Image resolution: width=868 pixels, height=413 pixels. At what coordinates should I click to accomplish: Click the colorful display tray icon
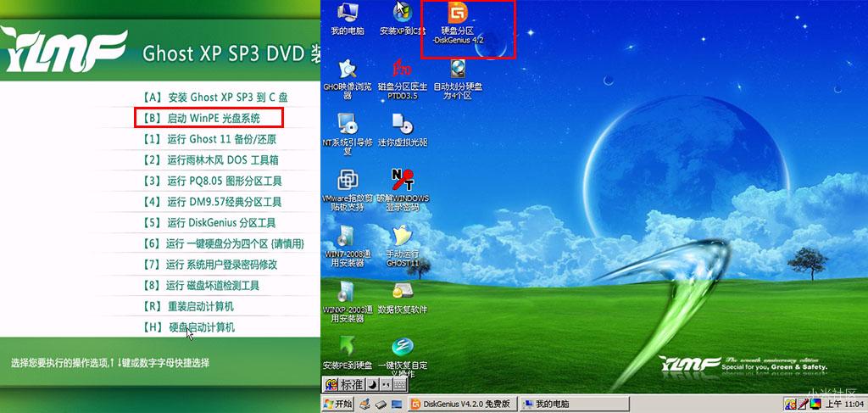[x=815, y=404]
